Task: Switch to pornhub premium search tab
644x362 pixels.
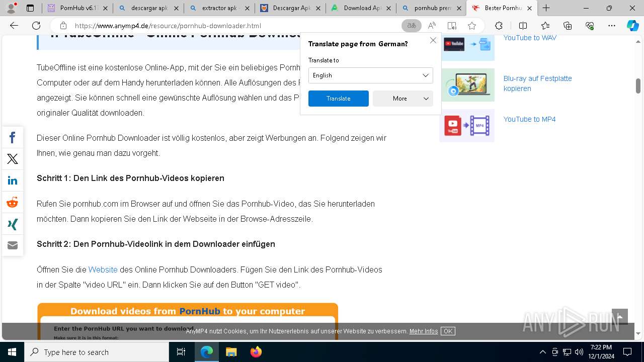Action: [x=431, y=8]
